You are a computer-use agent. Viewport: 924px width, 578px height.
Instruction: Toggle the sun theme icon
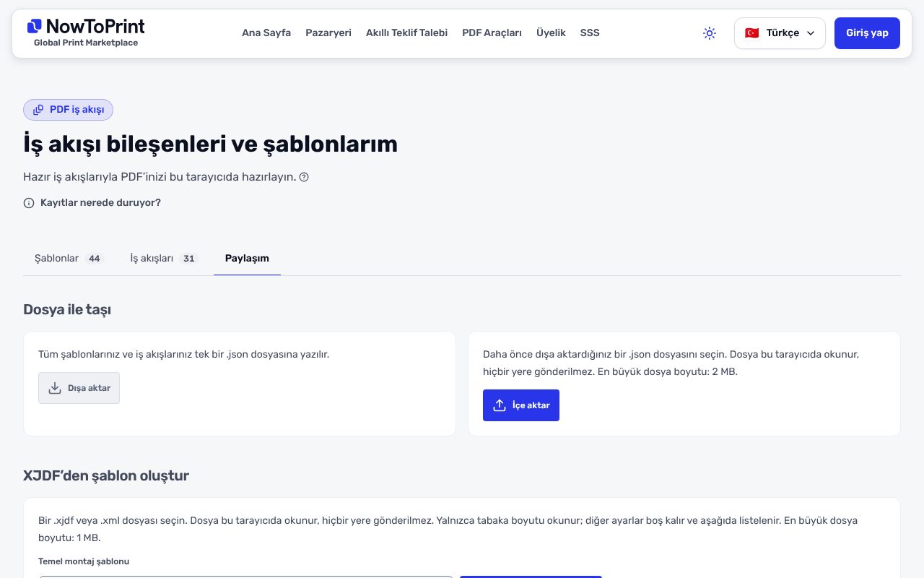[710, 33]
